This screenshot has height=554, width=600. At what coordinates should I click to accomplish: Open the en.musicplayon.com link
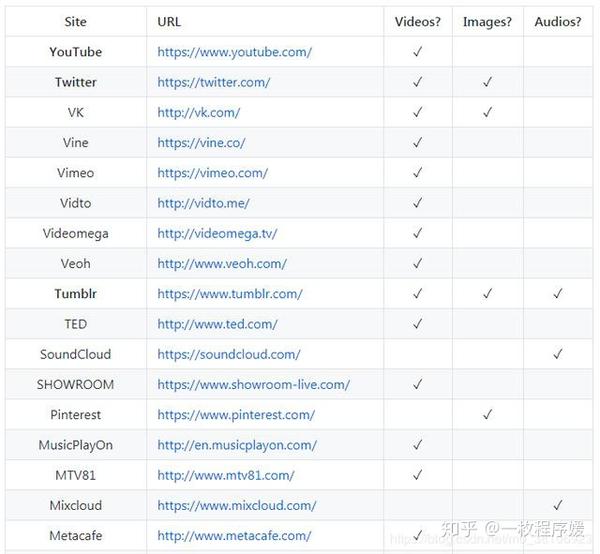tap(237, 445)
